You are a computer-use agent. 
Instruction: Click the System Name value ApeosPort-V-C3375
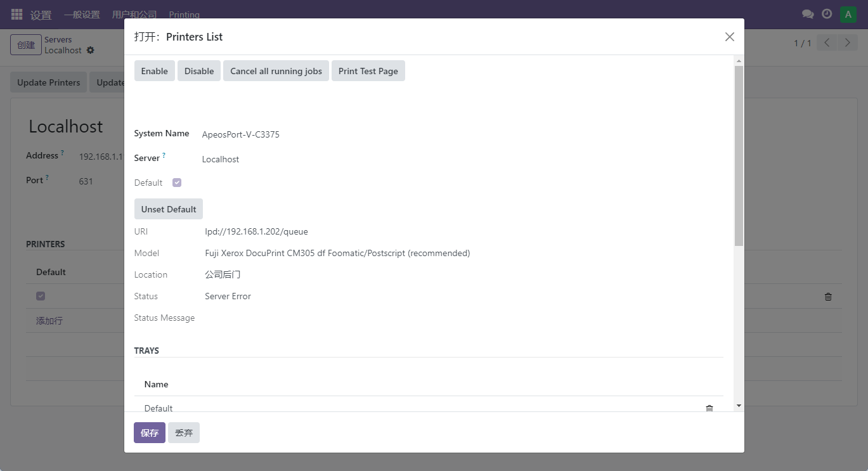pos(241,134)
